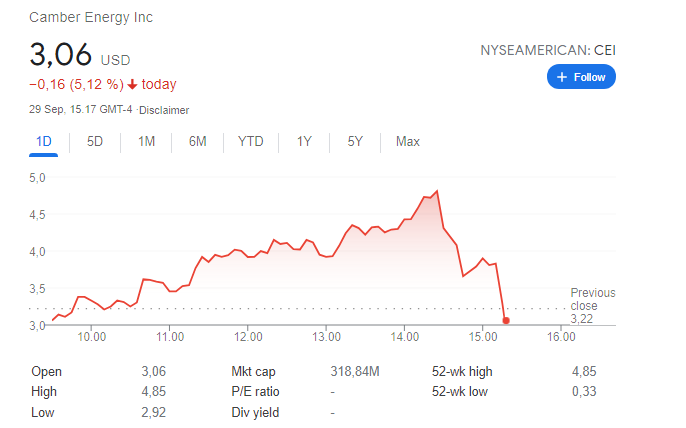Choose the 1Y range tab
686x428 pixels.
click(304, 141)
